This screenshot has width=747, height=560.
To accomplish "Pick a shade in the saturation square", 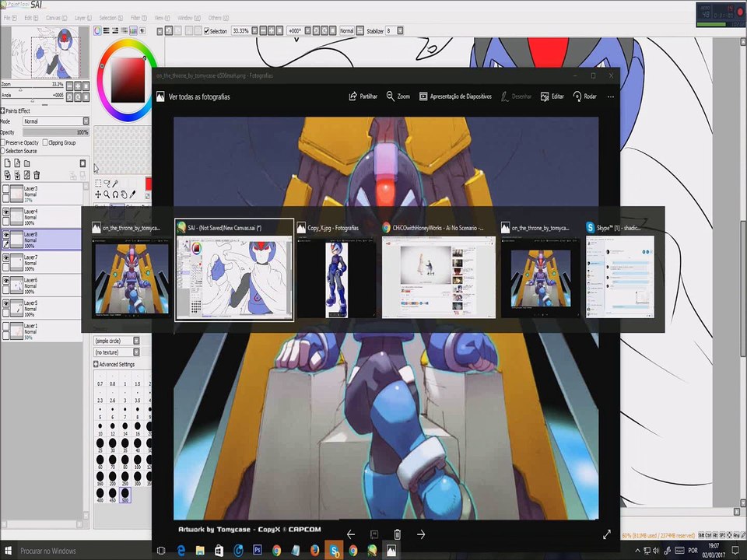I will (128, 80).
